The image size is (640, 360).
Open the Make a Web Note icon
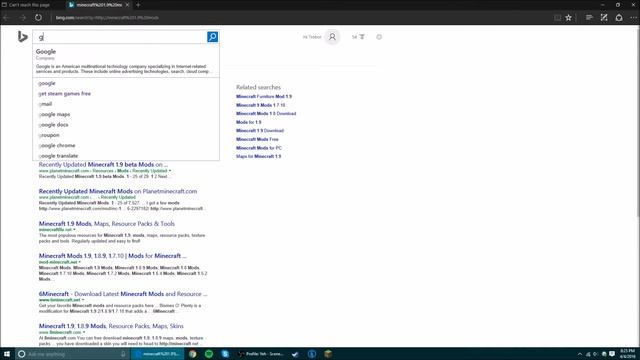(x=604, y=18)
